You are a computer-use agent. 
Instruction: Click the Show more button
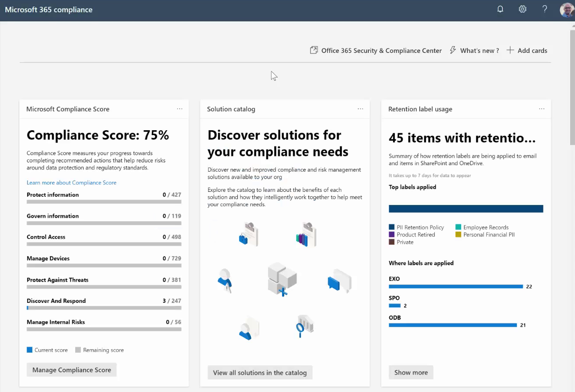click(411, 372)
